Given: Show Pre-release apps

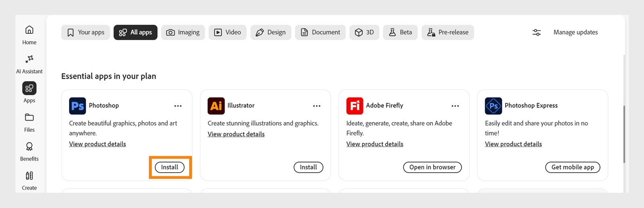Looking at the screenshot, I should 448,33.
